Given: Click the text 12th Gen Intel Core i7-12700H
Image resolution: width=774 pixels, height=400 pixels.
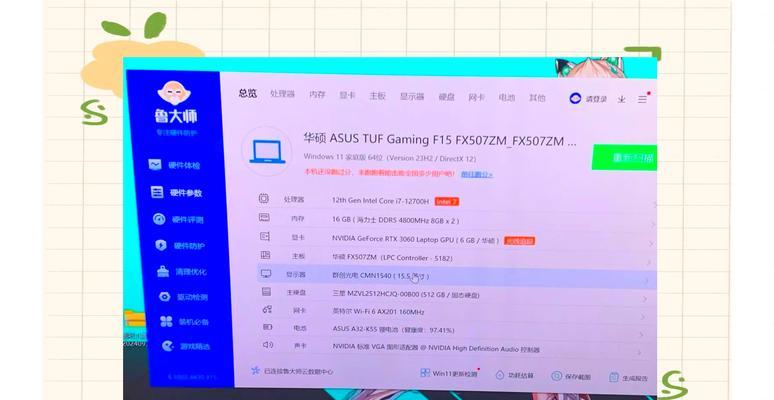Looking at the screenshot, I should [x=381, y=200].
